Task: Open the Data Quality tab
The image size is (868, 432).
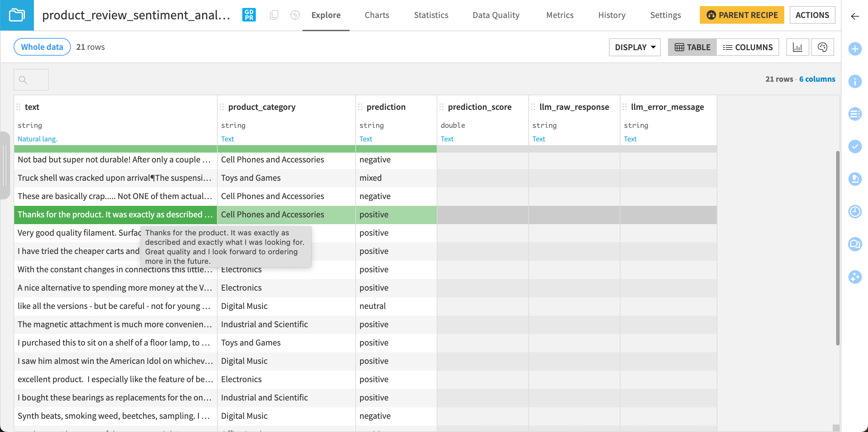Action: pyautogui.click(x=496, y=15)
